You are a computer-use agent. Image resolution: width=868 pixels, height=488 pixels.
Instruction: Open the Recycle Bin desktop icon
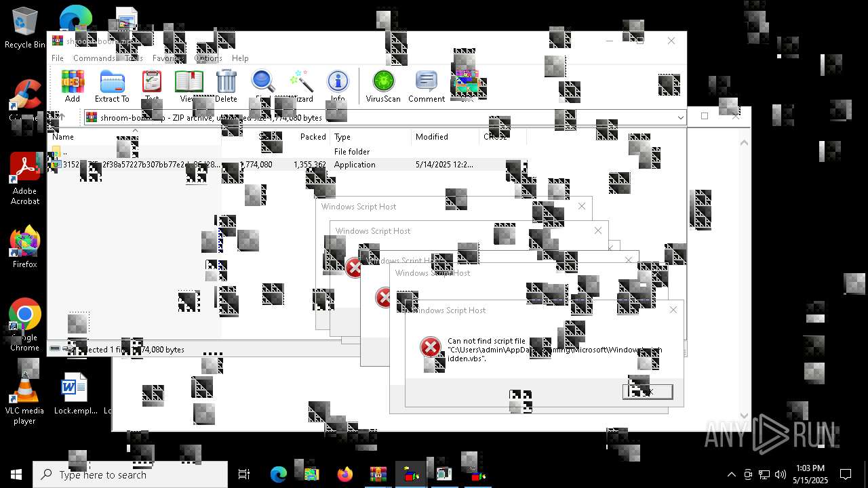tap(24, 28)
